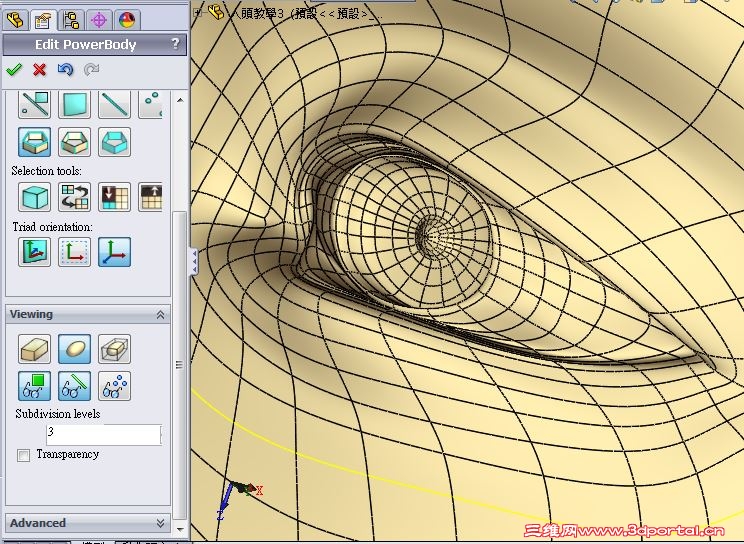
Task: Click the Subdivision levels spinner arrows
Action: click(x=161, y=435)
